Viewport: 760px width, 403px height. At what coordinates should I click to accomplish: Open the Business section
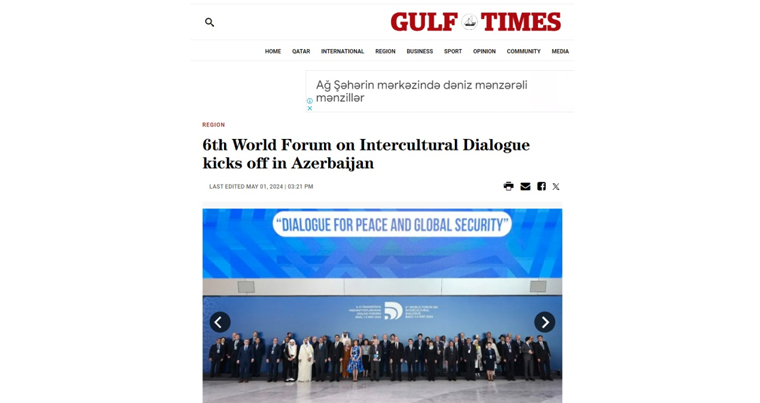(420, 51)
